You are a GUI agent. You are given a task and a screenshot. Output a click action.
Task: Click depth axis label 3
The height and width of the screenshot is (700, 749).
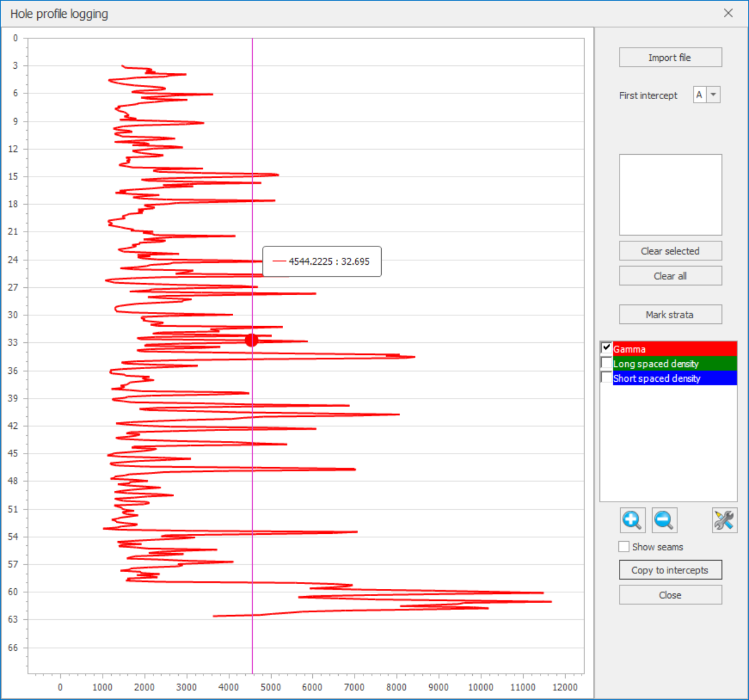[x=15, y=65]
